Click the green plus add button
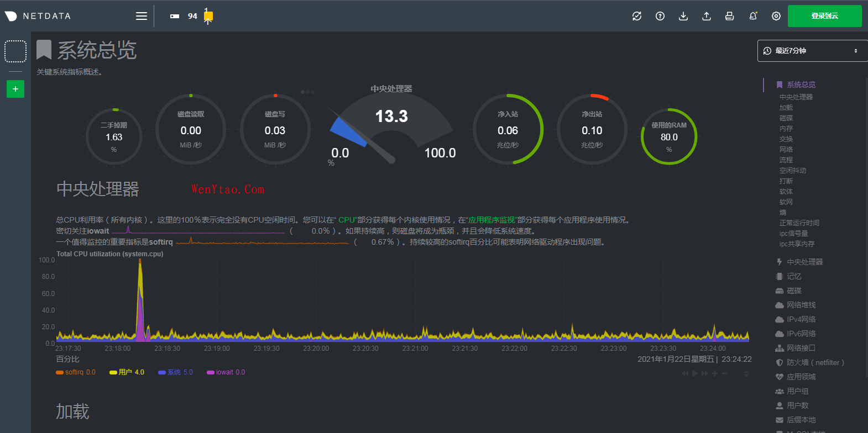The image size is (868, 433). coord(15,89)
